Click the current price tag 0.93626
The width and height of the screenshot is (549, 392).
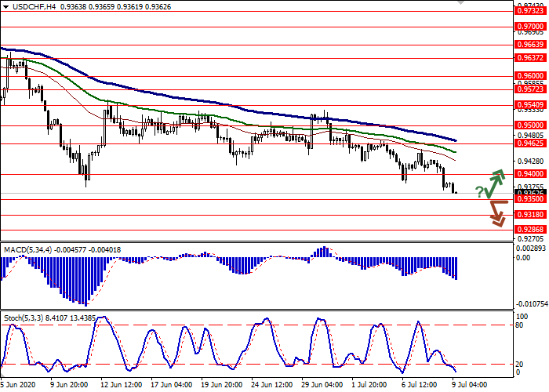[530, 193]
